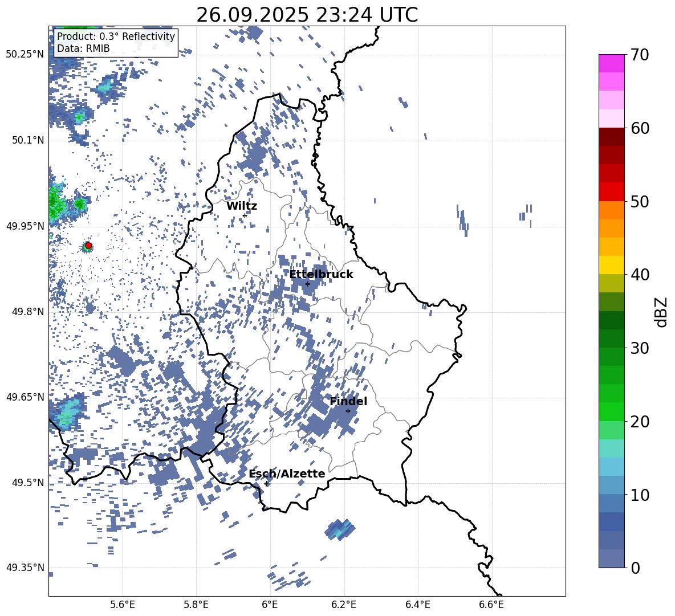Click the Findel location cross marker
The image size is (675, 616).
(348, 411)
